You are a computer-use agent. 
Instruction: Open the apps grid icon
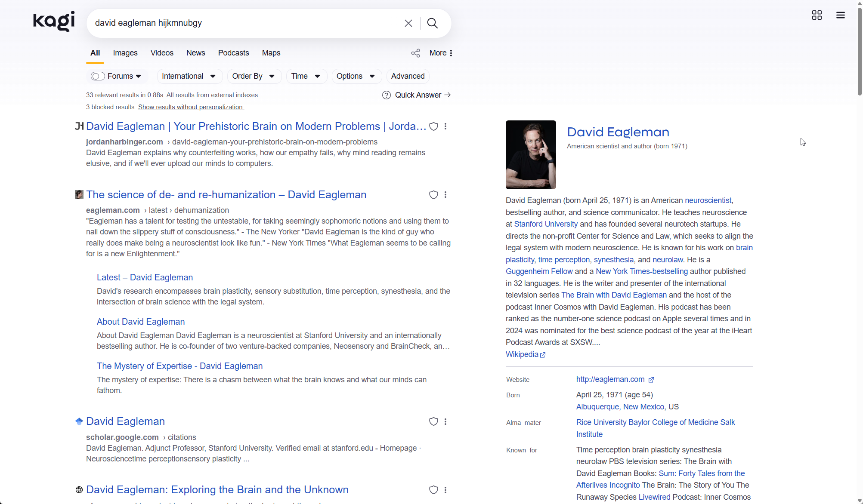817,15
